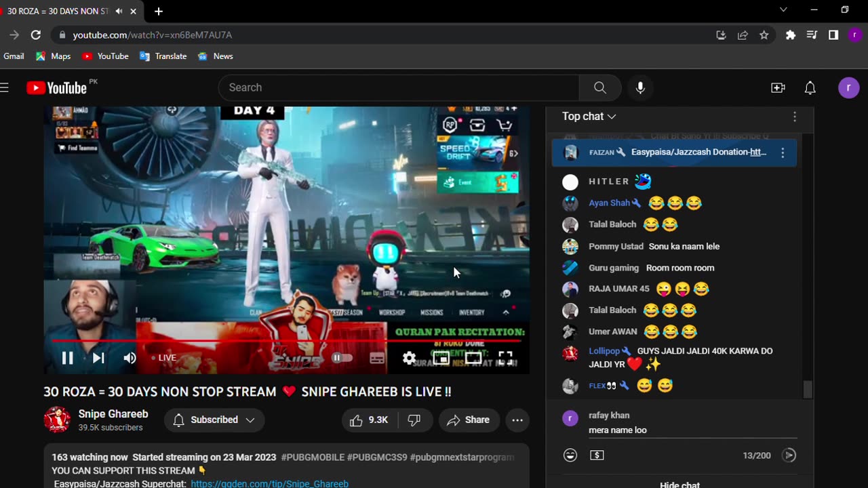The height and width of the screenshot is (488, 868).
Task: Open #PUBGMC3S9 hashtag link
Action: (377, 457)
